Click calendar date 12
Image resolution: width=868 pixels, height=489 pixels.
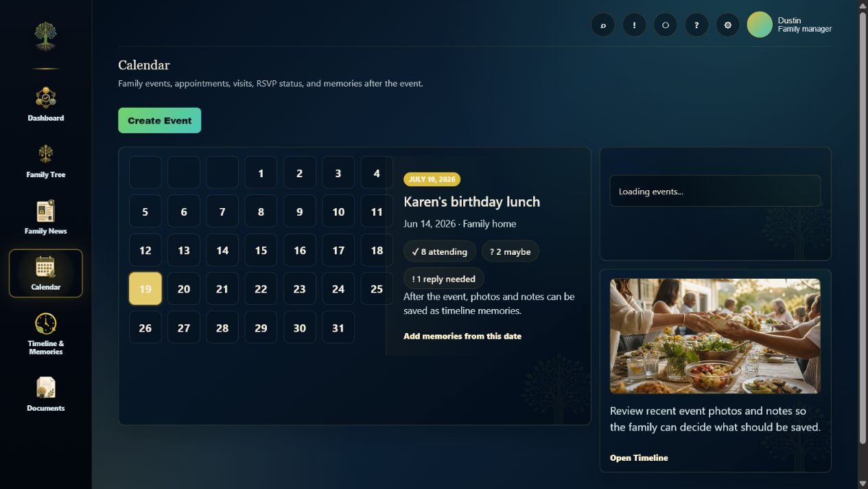click(145, 250)
